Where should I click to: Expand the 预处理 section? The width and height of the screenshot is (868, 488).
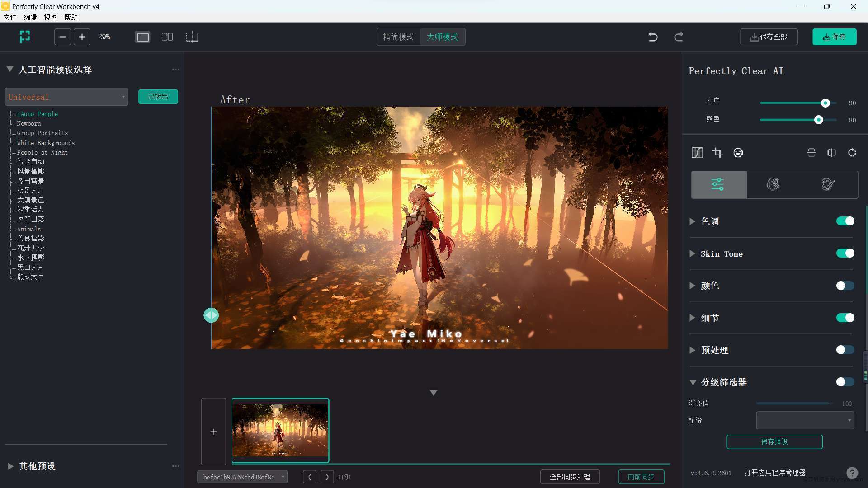[x=692, y=350]
